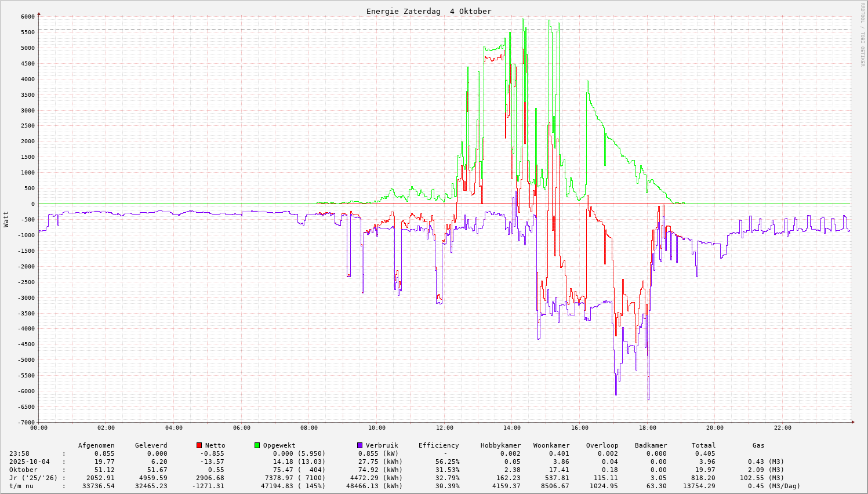Viewport: 868px width, 494px height.
Task: Click the 06:00 label on the time axis
Action: [241, 428]
